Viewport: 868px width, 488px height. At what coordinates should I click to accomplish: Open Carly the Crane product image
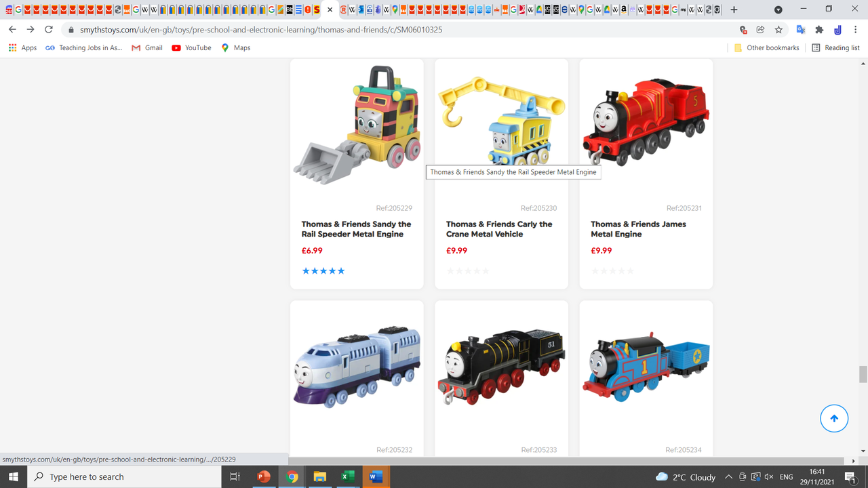tap(502, 121)
